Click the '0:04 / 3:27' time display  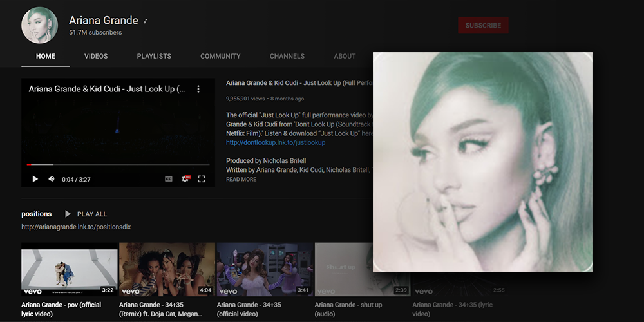(x=76, y=180)
